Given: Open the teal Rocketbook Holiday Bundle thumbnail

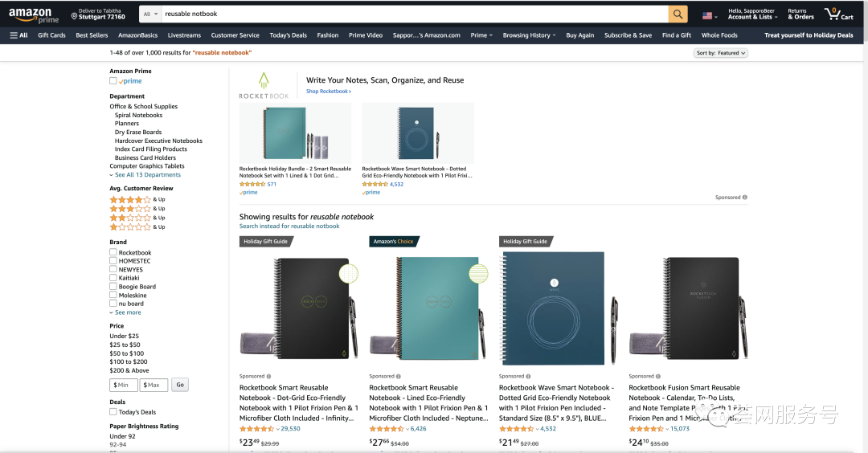Looking at the screenshot, I should click(295, 134).
